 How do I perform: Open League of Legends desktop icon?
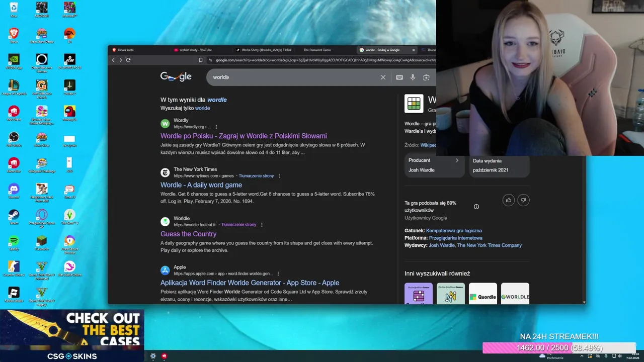point(14,87)
